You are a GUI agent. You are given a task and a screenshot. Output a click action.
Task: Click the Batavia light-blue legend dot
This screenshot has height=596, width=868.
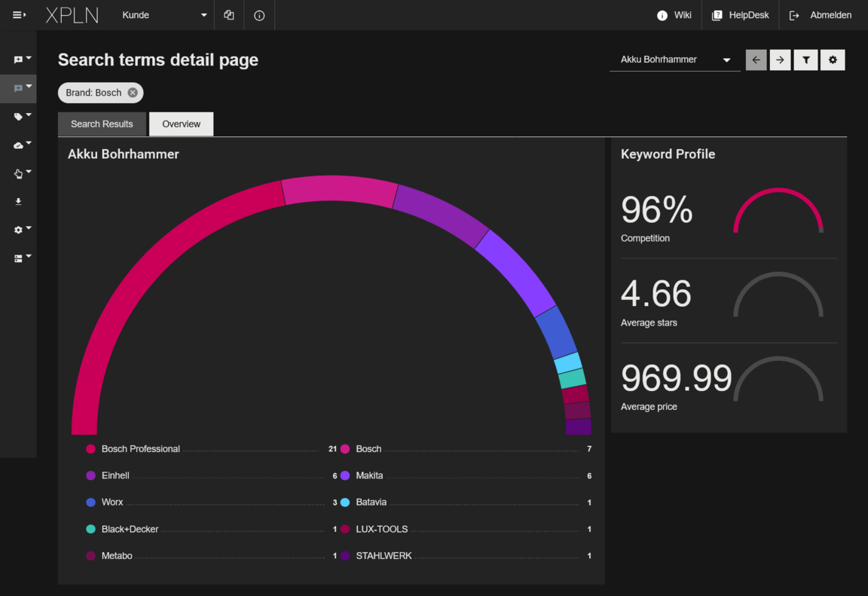(x=345, y=503)
